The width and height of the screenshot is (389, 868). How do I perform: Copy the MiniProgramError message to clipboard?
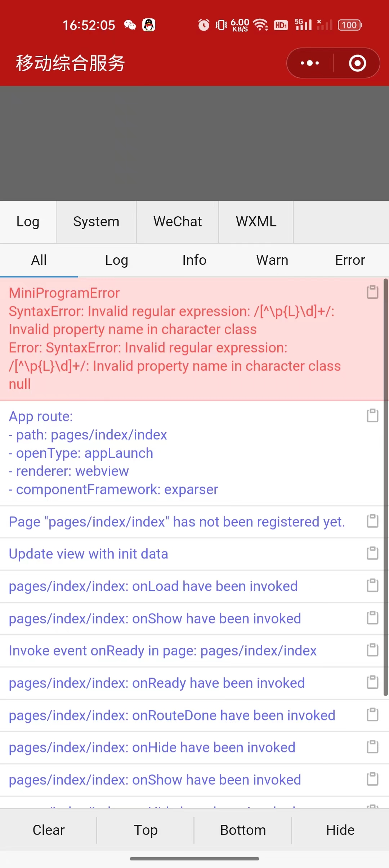pyautogui.click(x=373, y=292)
